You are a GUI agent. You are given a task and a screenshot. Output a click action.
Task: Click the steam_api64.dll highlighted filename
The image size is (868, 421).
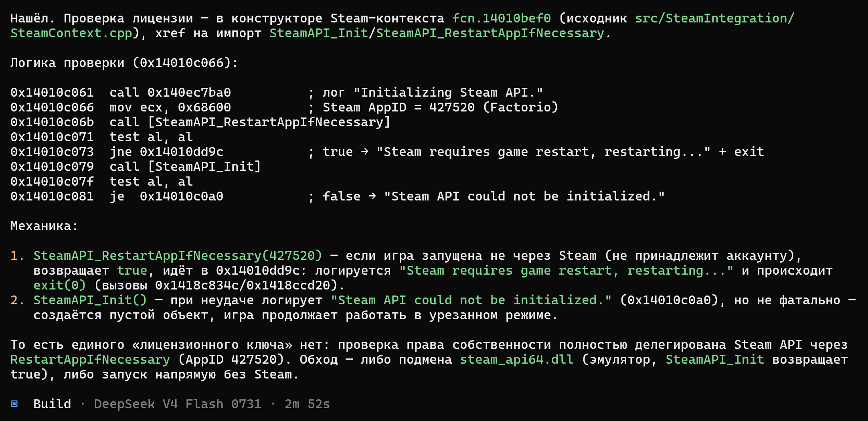point(517,359)
